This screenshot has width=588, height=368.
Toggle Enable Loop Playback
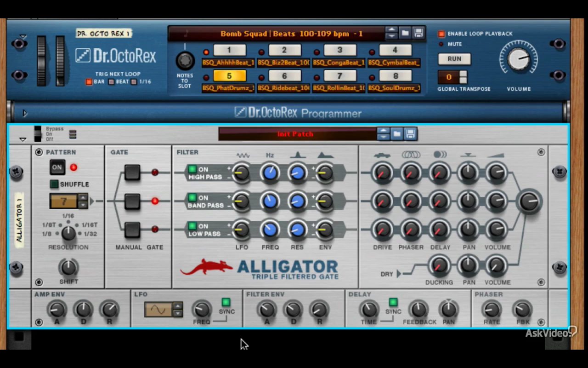[x=441, y=34]
